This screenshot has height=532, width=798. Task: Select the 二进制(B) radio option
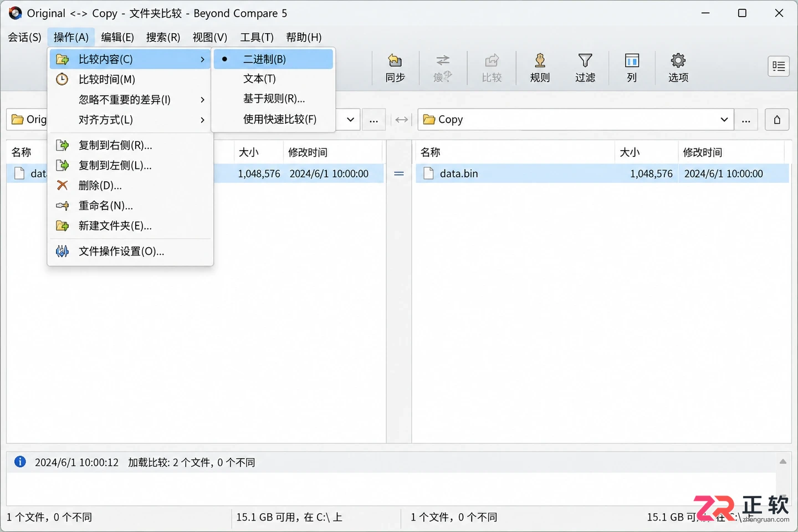pyautogui.click(x=273, y=59)
